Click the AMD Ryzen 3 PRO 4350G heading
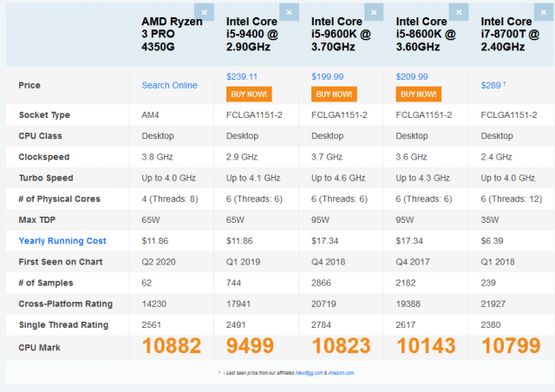Viewport: 555px width, 392px height. [x=172, y=35]
